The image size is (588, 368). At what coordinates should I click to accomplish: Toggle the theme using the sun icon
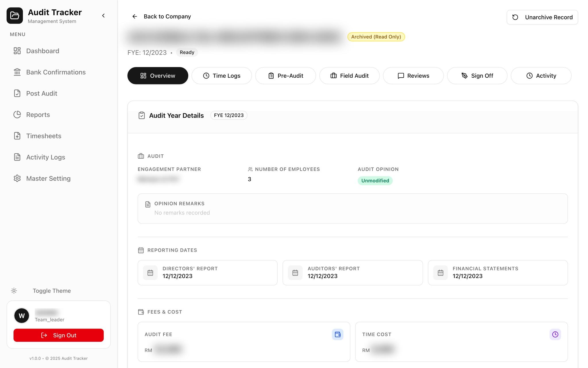click(x=14, y=291)
